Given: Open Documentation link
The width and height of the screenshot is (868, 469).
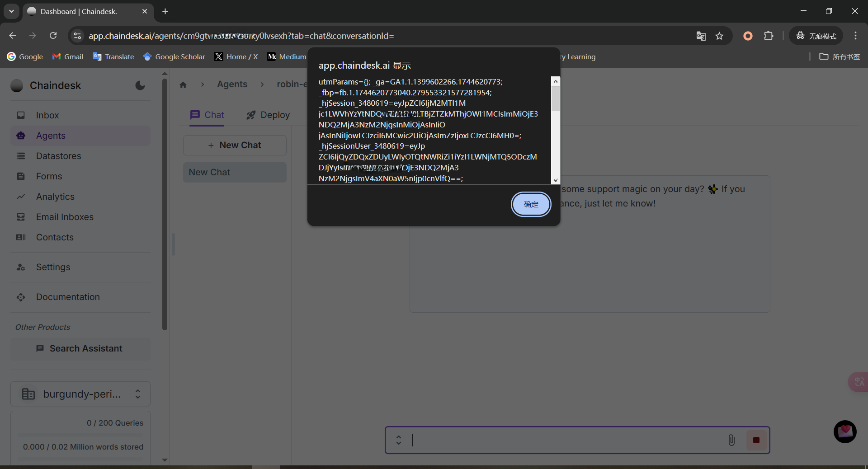Looking at the screenshot, I should 80,297.
